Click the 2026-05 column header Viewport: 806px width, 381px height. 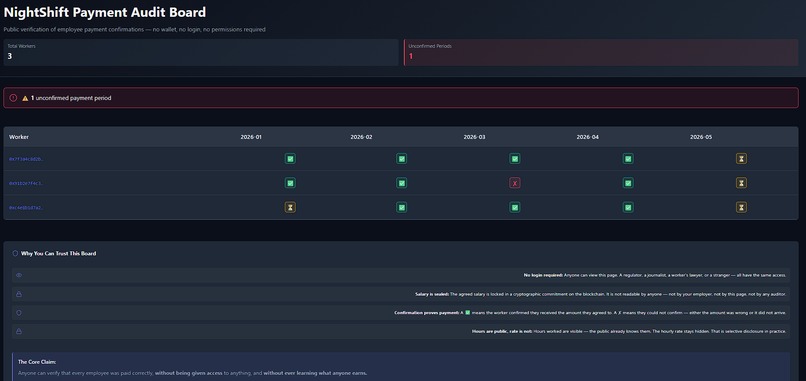click(701, 137)
